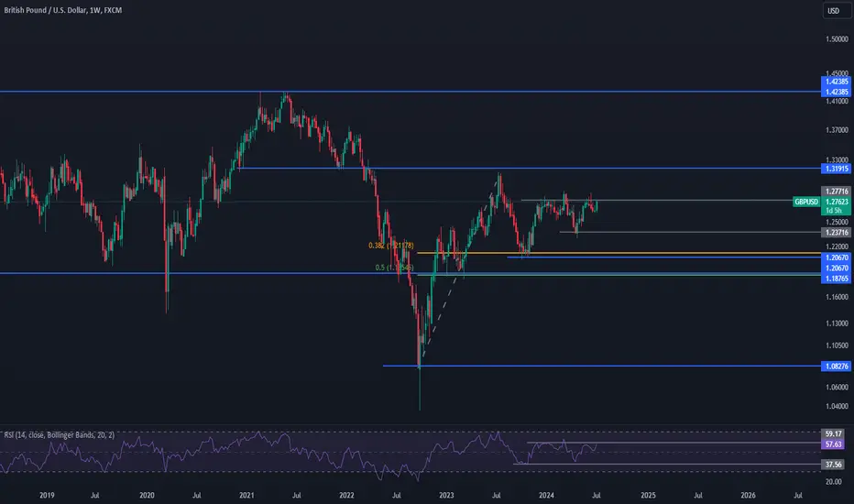The height and width of the screenshot is (504, 854).
Task: Select the 0.5 Fibonacci level label
Action: coord(394,268)
